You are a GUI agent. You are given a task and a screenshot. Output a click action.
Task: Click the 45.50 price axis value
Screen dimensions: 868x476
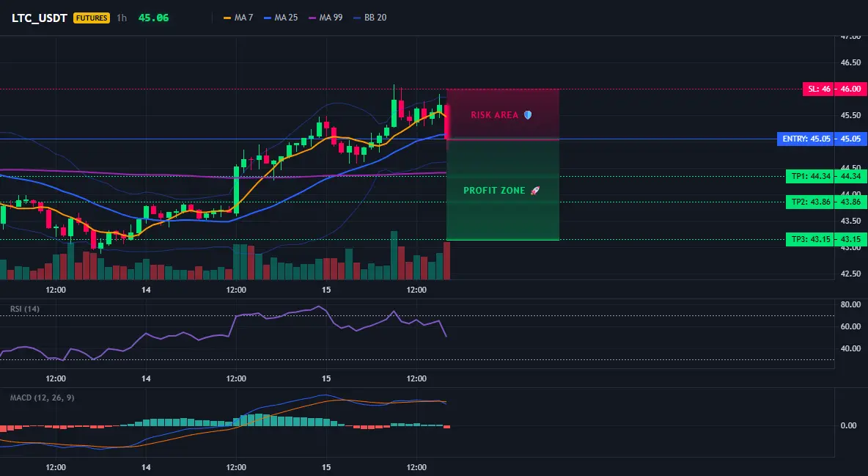point(851,115)
